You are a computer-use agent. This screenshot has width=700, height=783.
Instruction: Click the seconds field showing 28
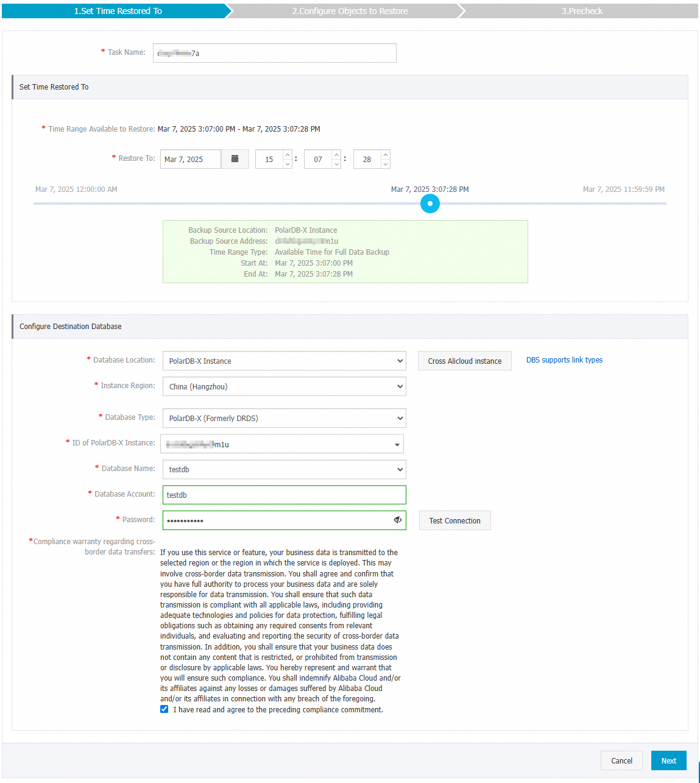(367, 159)
